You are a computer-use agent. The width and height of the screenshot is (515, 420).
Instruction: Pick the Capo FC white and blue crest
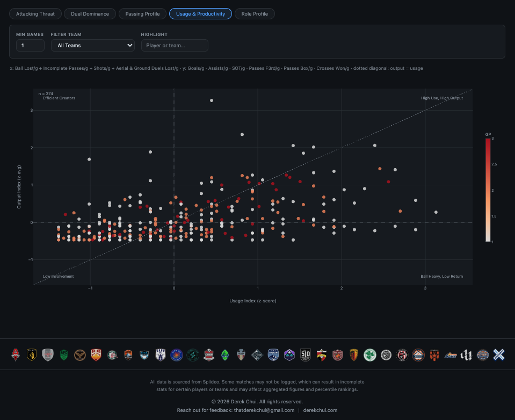click(x=160, y=354)
